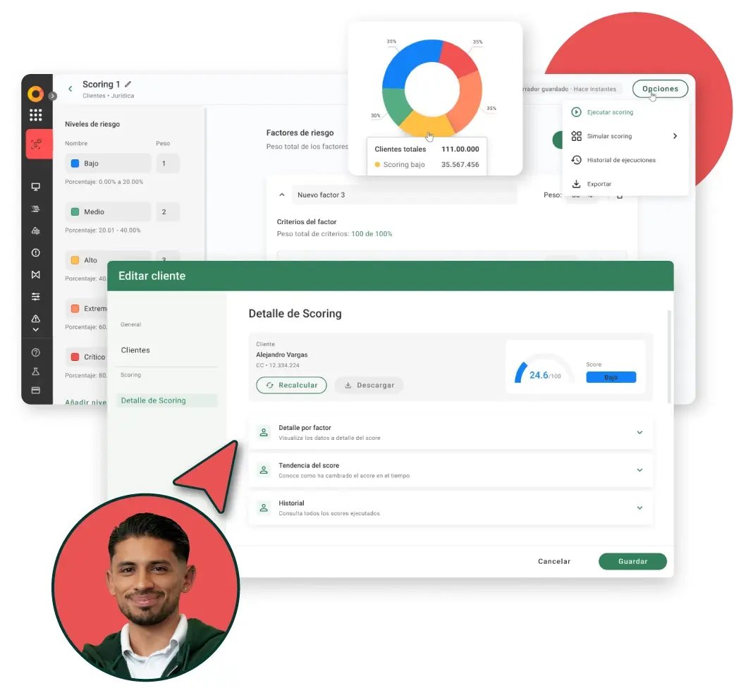The image size is (736, 700).
Task: Click "Porcentaje: 0.00% a 20.00%" text
Action: tap(104, 182)
